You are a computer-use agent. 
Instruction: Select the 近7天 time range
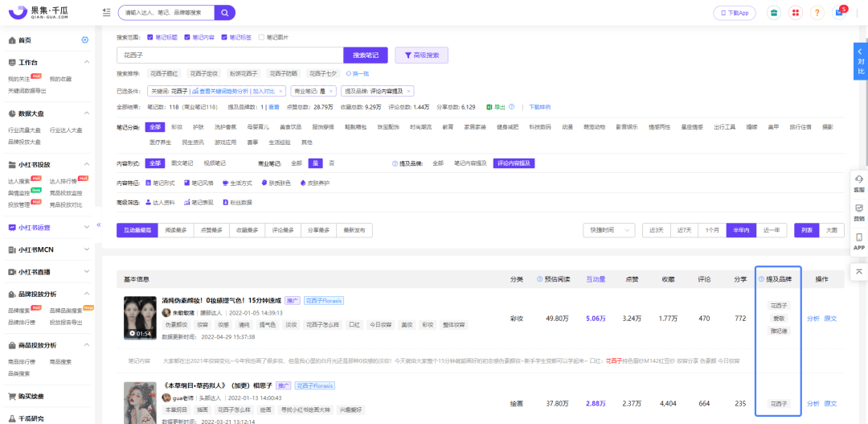pos(684,230)
